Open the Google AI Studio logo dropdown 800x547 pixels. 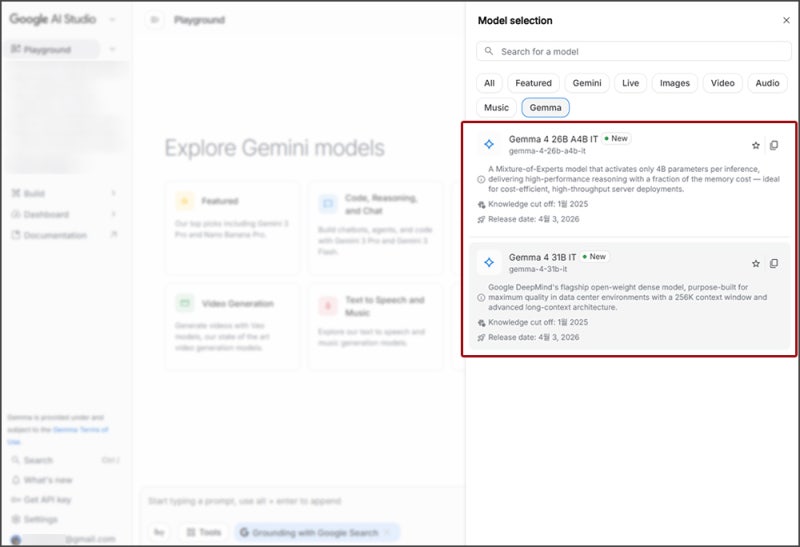[112, 19]
